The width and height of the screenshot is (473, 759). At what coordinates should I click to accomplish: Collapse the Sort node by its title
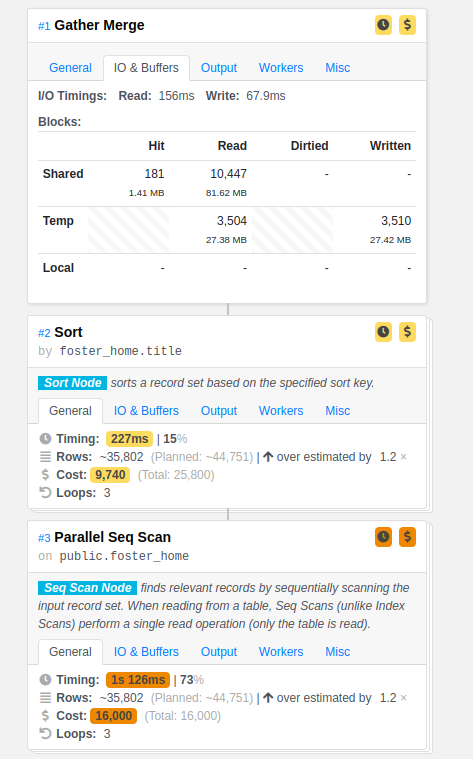click(68, 332)
